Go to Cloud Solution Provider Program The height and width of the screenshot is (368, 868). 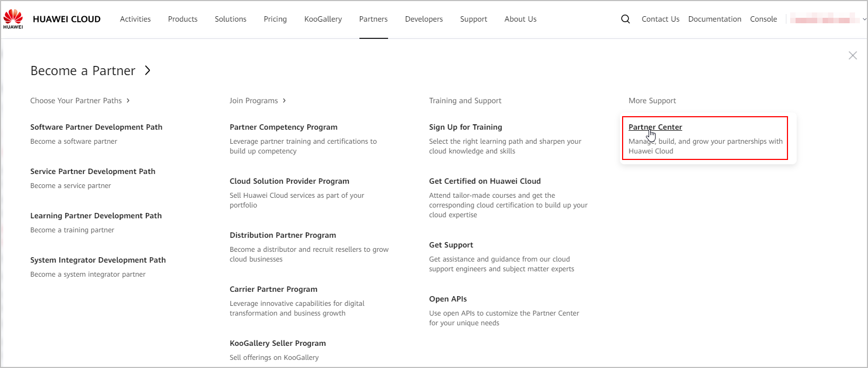tap(290, 181)
